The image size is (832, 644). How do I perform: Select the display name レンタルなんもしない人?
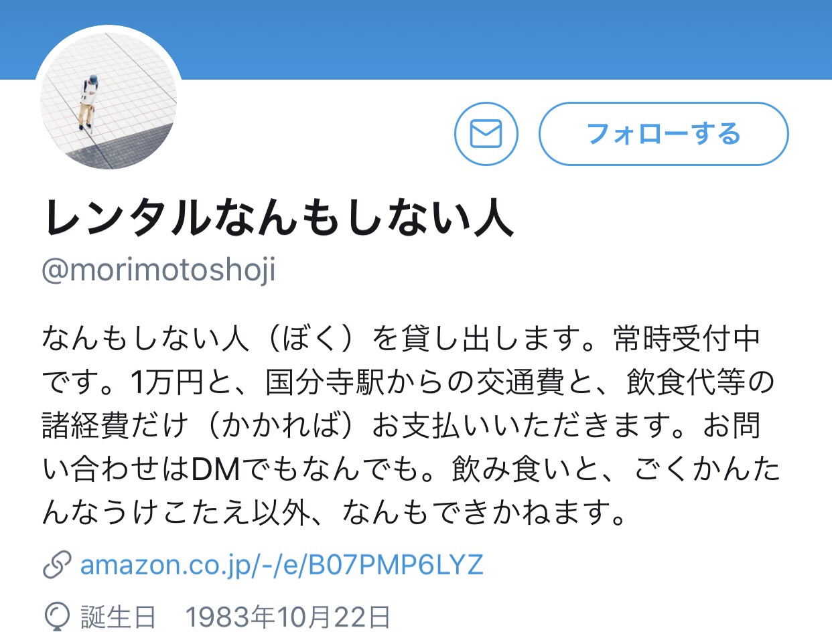(279, 218)
